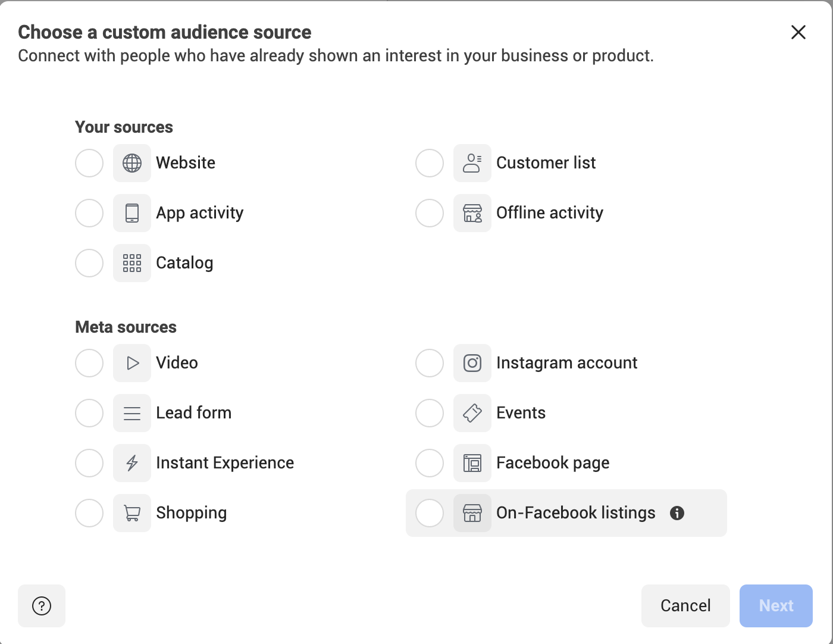This screenshot has height=644, width=833.
Task: Select the Offline activity radio button
Action: point(430,213)
